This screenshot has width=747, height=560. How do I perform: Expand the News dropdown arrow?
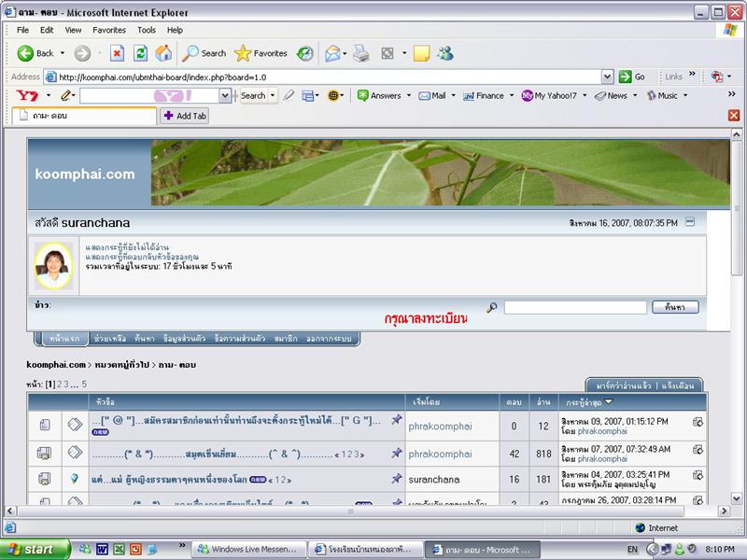[x=635, y=96]
